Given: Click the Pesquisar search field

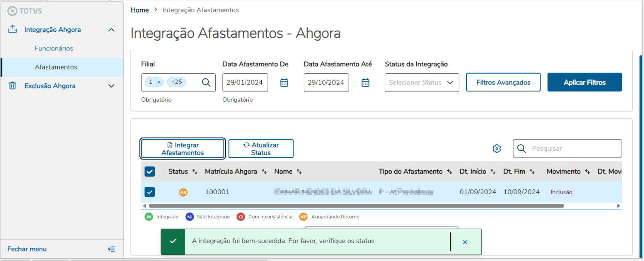Looking at the screenshot, I should coord(567,149).
